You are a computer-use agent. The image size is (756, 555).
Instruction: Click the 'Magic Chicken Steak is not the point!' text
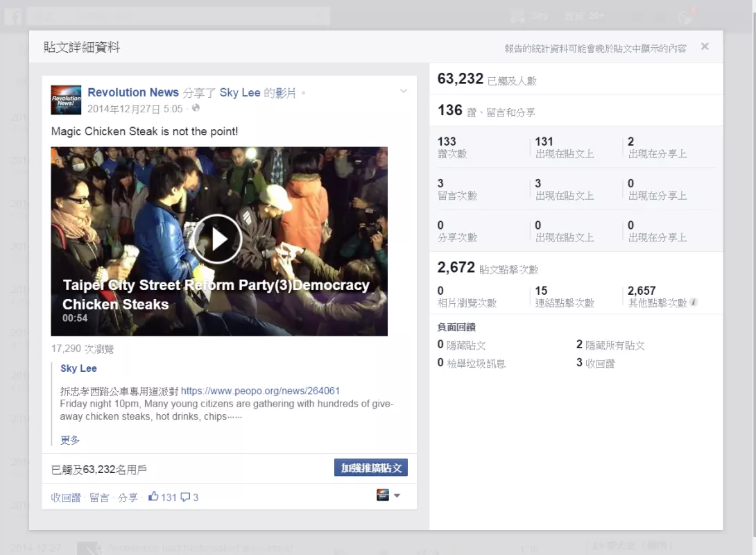(145, 132)
